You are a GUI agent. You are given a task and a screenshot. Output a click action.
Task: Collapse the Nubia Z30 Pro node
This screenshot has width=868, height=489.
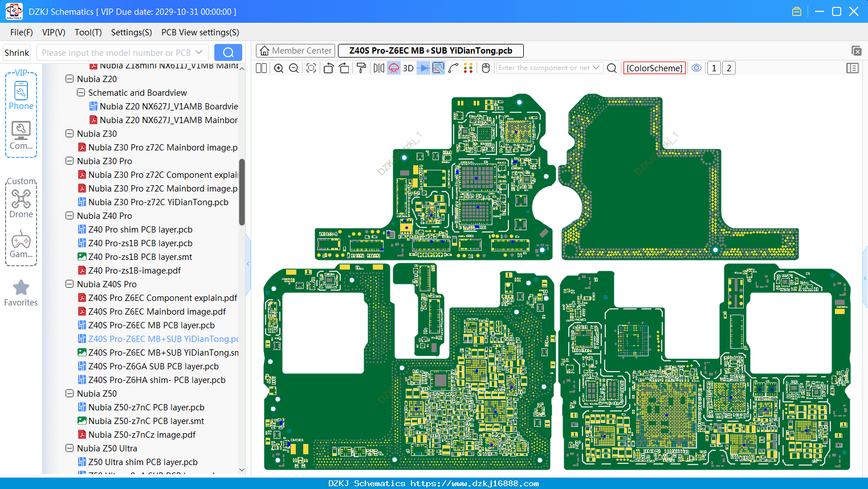click(70, 161)
